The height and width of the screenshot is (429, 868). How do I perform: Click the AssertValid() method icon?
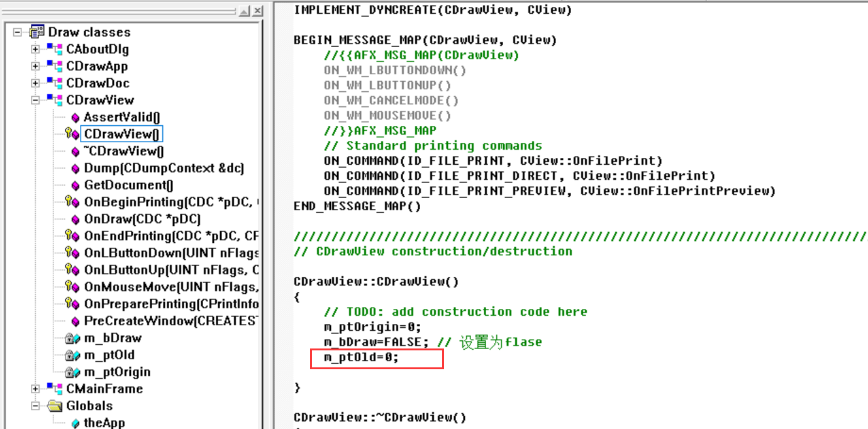[x=75, y=118]
